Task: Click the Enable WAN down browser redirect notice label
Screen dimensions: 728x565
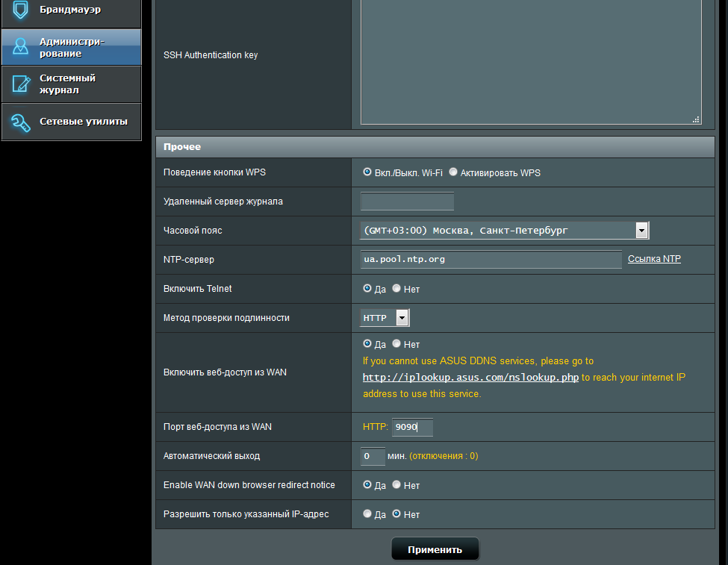Action: point(249,484)
